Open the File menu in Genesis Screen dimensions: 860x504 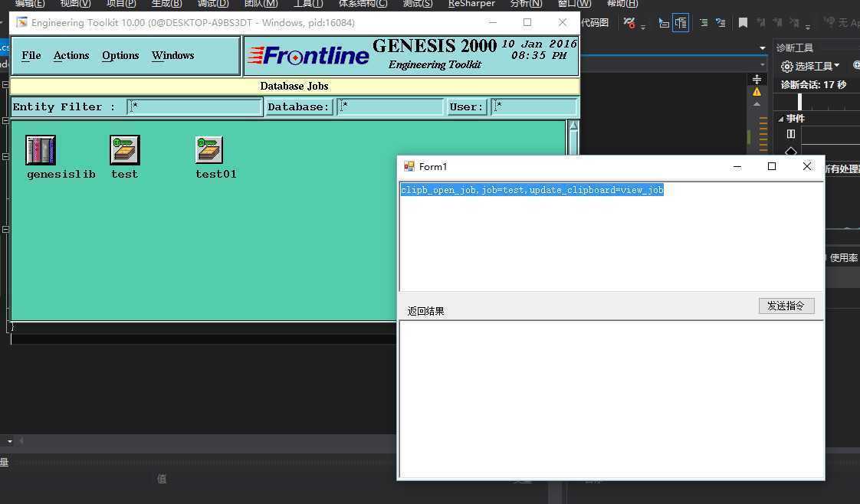(31, 55)
